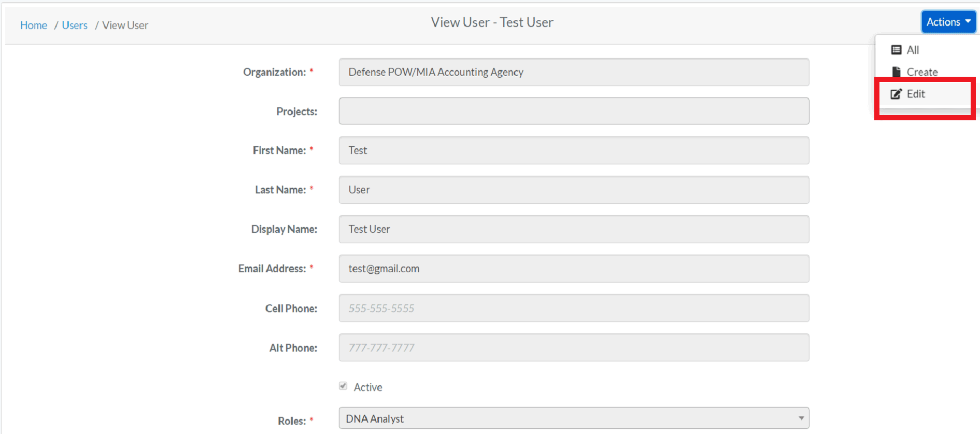Screen dimensions: 980x434
Task: Open the Roles dropdown showing DNA Analyst
Action: 574,418
